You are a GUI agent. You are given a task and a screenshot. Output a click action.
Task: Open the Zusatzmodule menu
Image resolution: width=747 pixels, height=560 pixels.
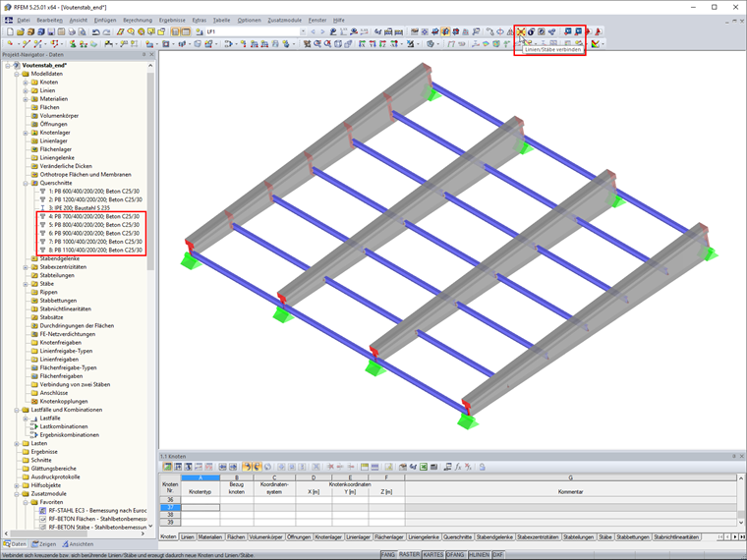coord(284,20)
